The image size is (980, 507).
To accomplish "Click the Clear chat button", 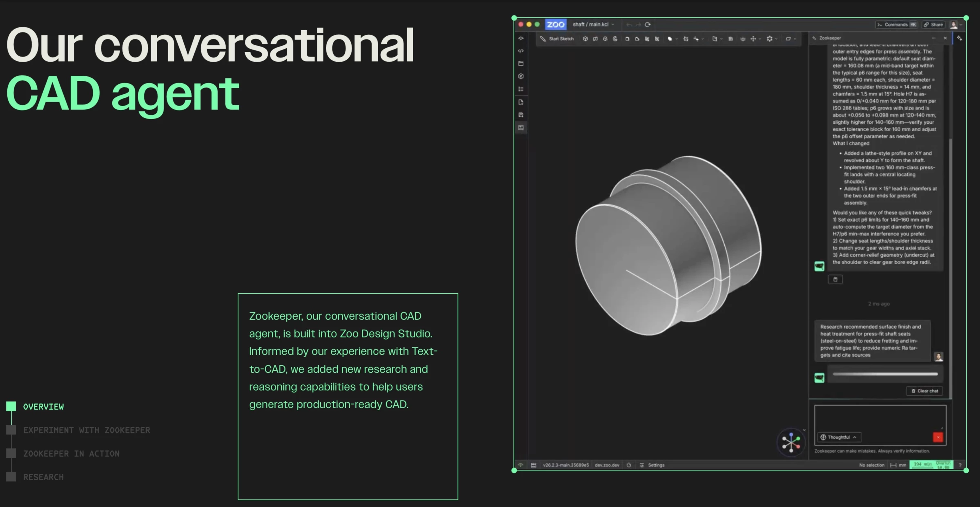I will 924,391.
